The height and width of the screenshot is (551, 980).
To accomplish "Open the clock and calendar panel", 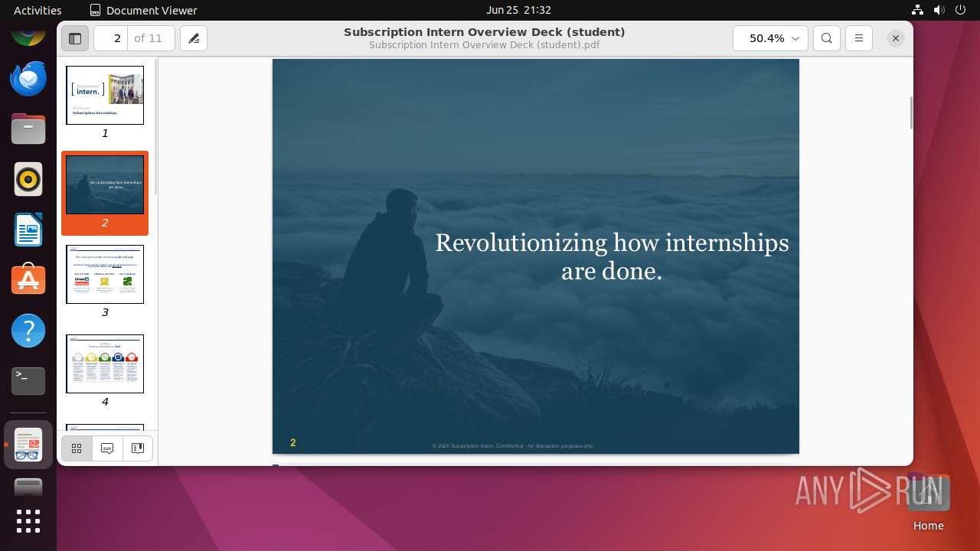I will point(518,10).
